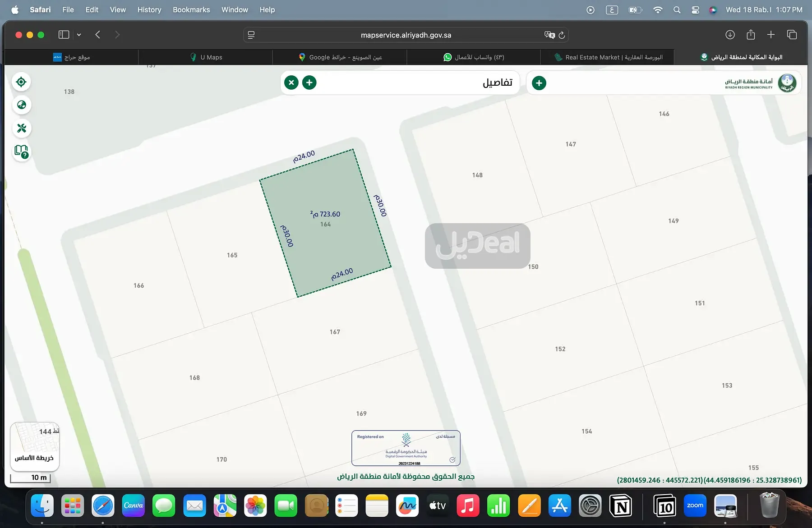Image resolution: width=812 pixels, height=528 pixels.
Task: Open the Safari menu
Action: click(40, 9)
